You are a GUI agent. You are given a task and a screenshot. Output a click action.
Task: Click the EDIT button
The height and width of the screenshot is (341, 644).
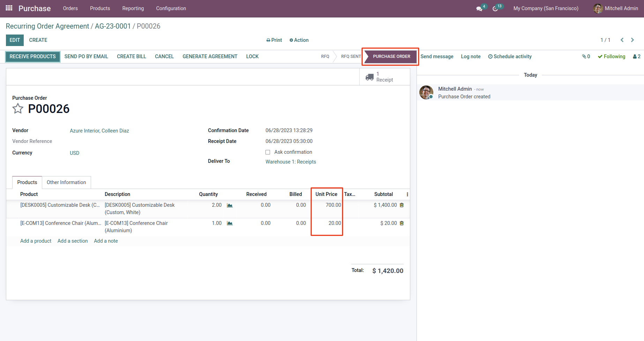click(x=15, y=40)
